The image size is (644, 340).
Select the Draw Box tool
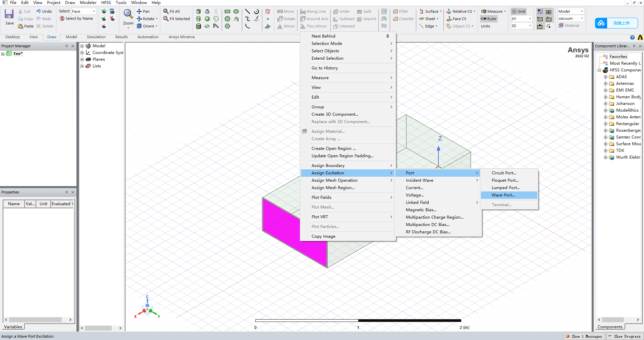pos(199,11)
